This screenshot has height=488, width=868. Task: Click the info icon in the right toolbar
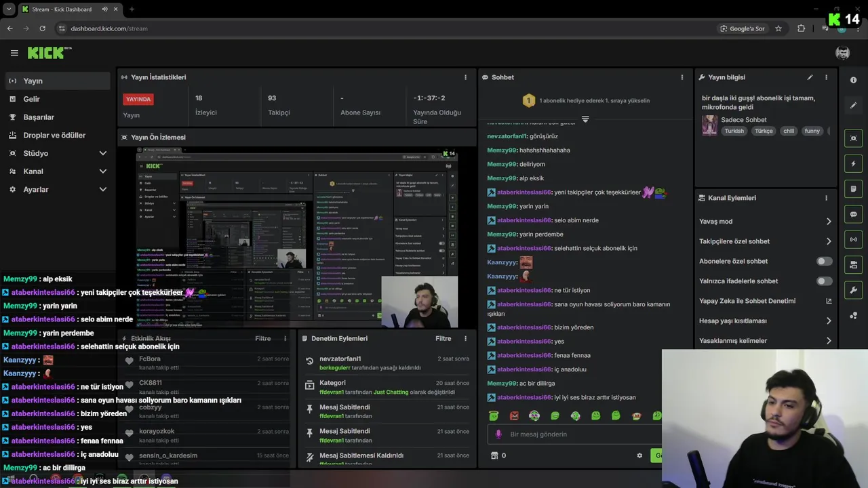pos(853,80)
